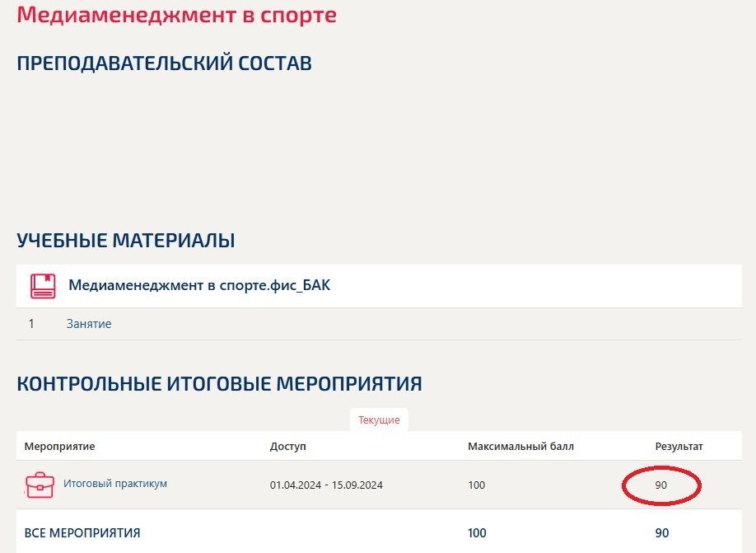Image resolution: width=756 pixels, height=553 pixels.
Task: Switch to the Текущие tab
Action: click(x=379, y=419)
